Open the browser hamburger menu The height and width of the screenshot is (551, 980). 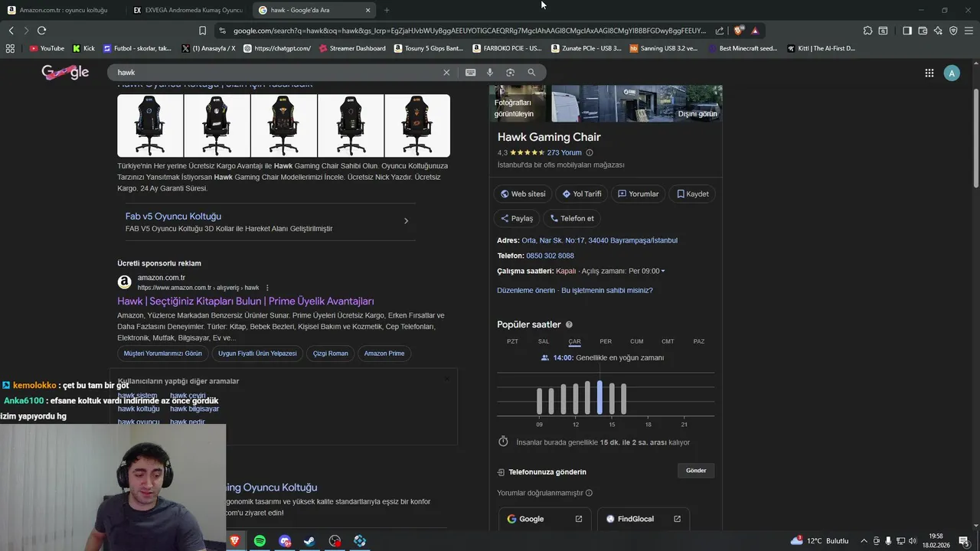[x=969, y=31]
